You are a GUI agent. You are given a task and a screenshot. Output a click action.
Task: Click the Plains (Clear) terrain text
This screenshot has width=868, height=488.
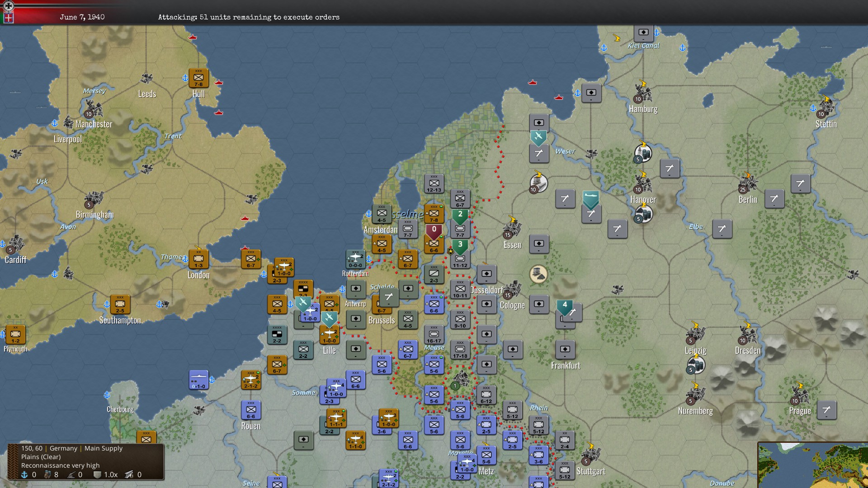[41, 457]
